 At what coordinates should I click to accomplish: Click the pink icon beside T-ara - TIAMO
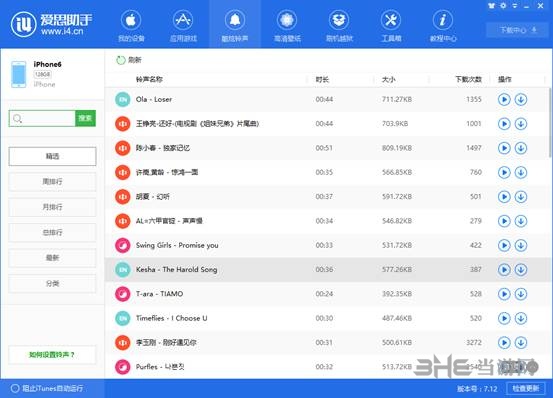coord(123,294)
